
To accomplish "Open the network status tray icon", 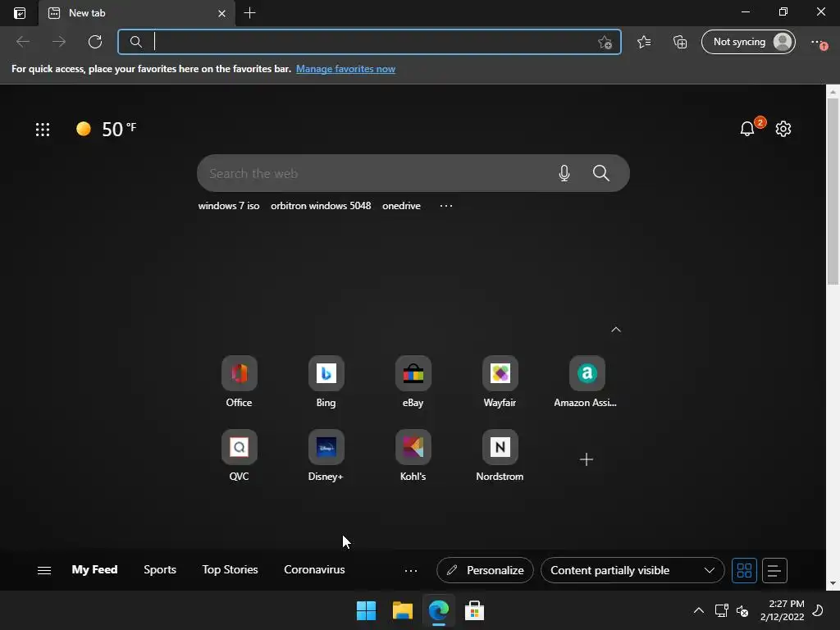I will pos(721,610).
